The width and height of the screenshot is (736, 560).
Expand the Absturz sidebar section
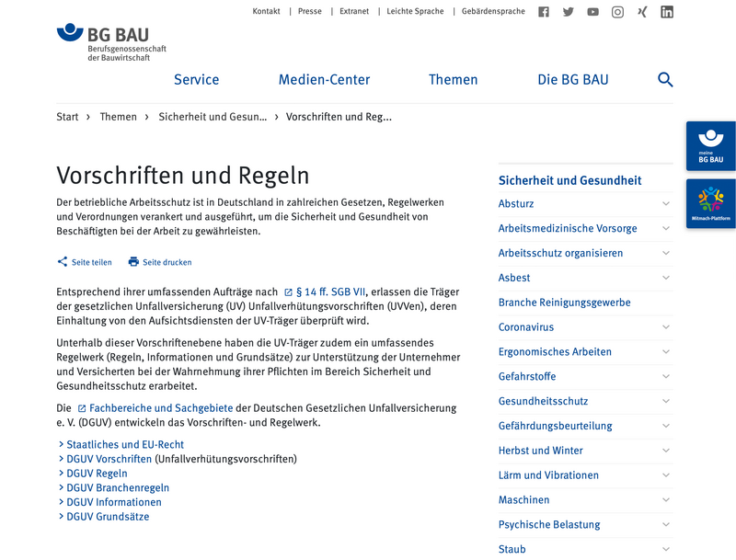(666, 203)
